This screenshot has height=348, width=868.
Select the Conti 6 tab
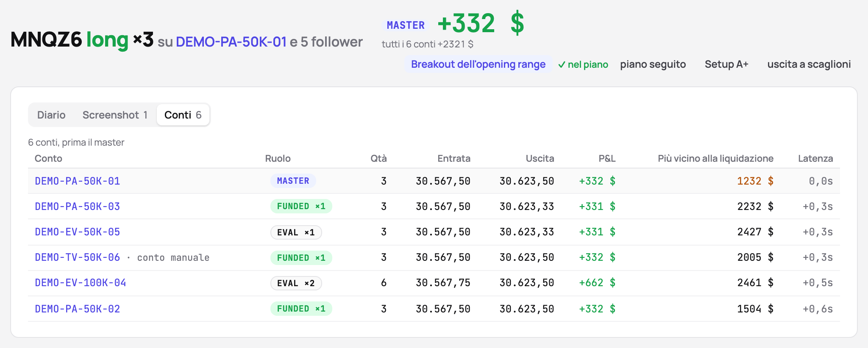tap(183, 115)
